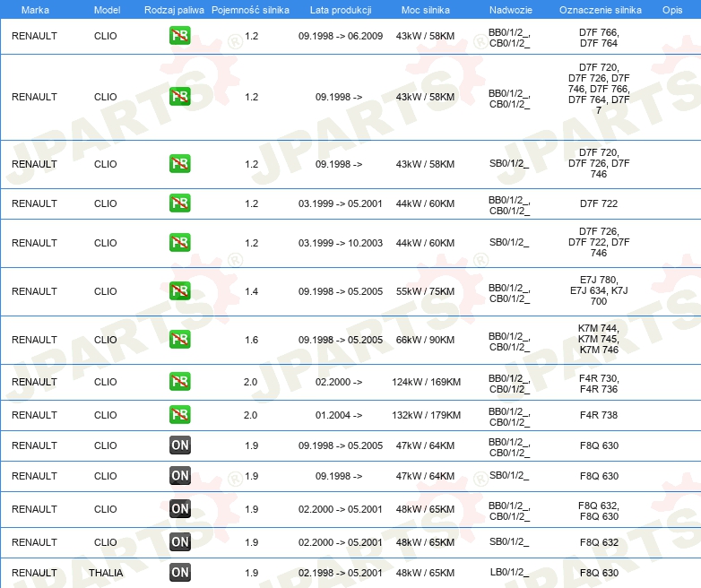Screen dimensions: 701x588
Task: Click the date cell 09.1998 -> 06.2009
Action: click(341, 36)
